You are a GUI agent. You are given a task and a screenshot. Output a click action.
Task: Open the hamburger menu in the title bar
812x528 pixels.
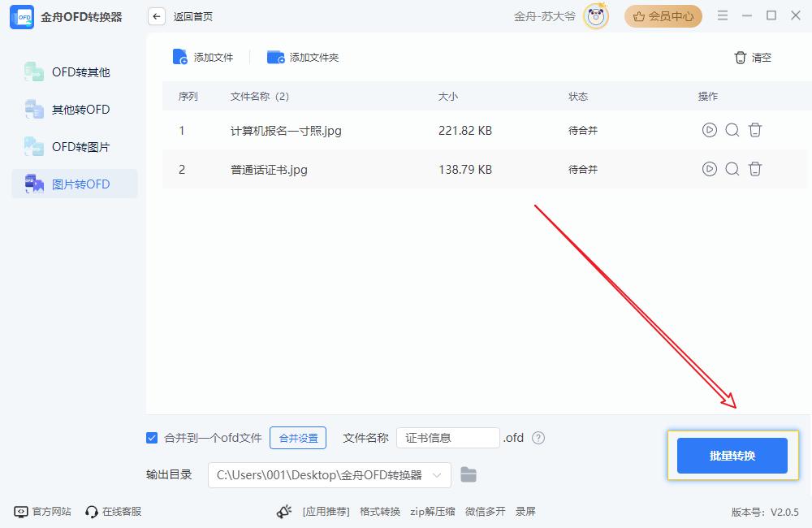[723, 16]
